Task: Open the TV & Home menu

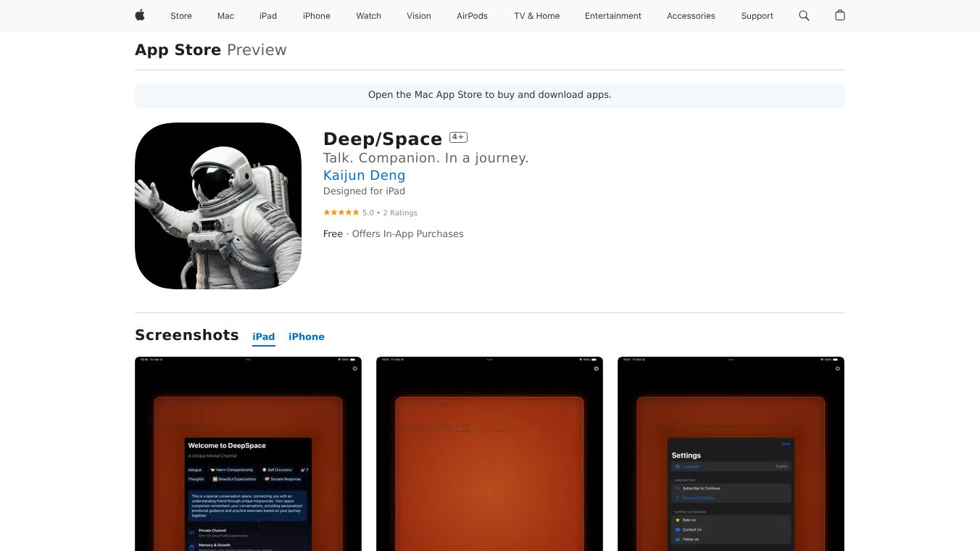Action: [x=537, y=16]
